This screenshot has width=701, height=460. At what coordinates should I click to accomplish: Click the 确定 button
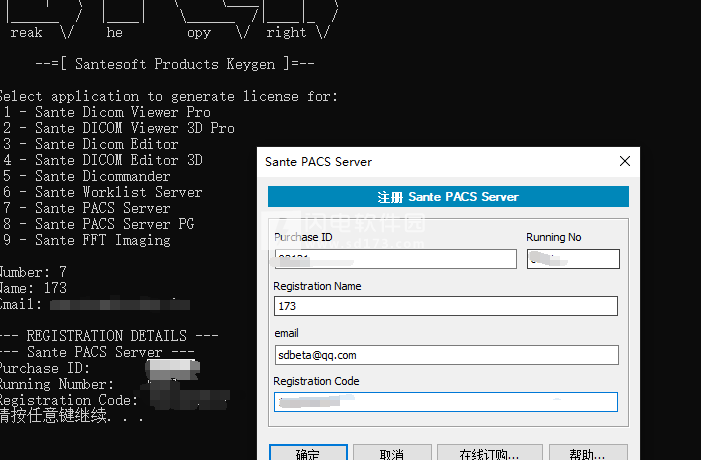pos(308,453)
